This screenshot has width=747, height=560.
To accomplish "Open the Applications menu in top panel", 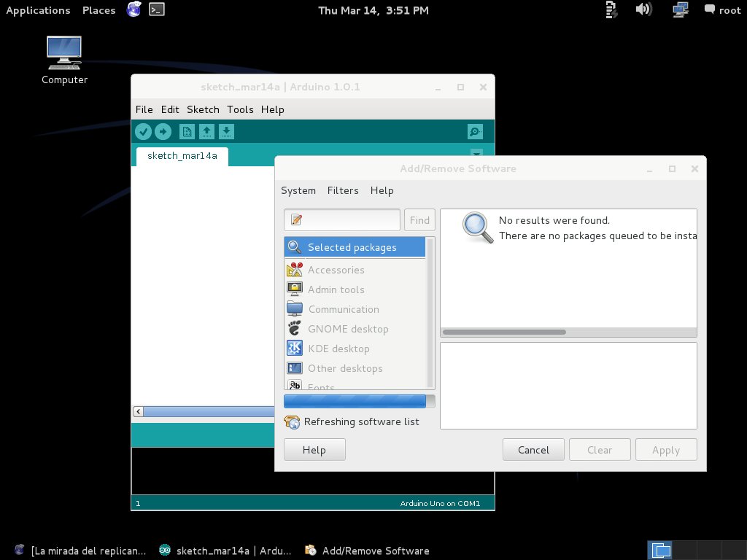I will click(38, 10).
